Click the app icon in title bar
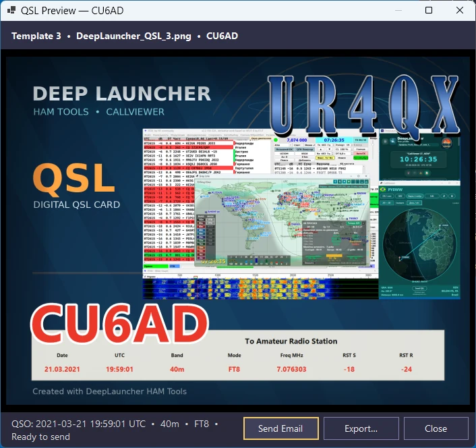 pos(11,10)
